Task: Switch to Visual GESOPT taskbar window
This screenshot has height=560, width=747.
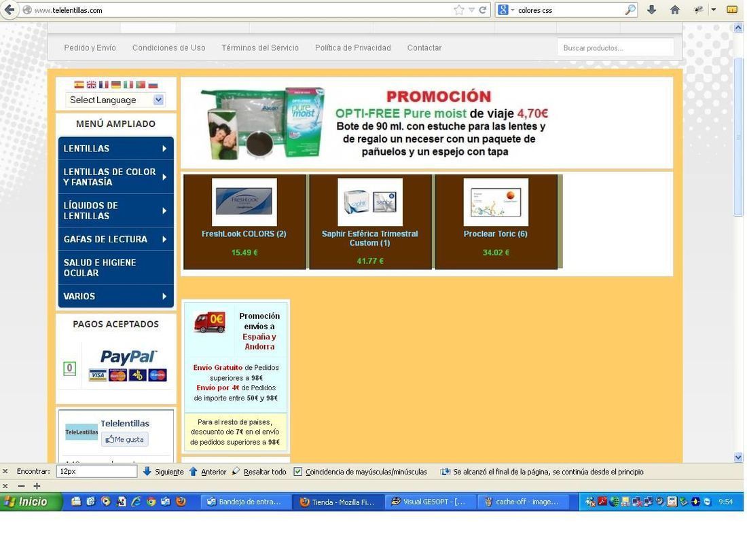Action: pyautogui.click(x=430, y=502)
